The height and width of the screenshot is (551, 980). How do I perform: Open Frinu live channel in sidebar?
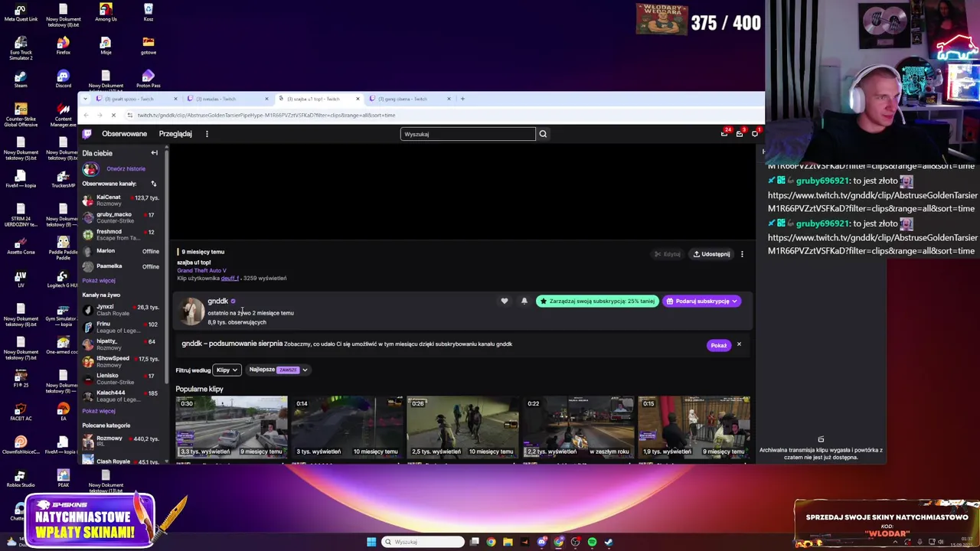(121, 327)
